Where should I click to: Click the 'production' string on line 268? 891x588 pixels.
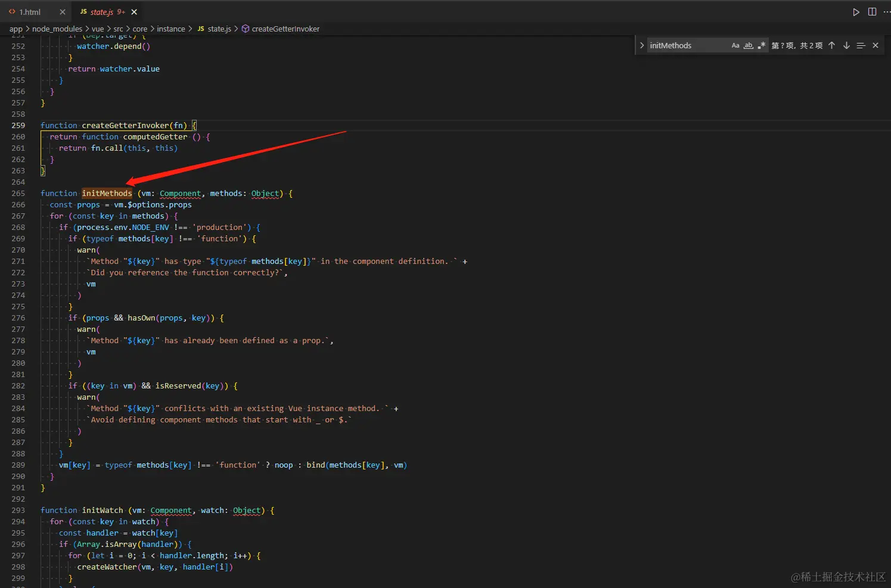coord(219,227)
